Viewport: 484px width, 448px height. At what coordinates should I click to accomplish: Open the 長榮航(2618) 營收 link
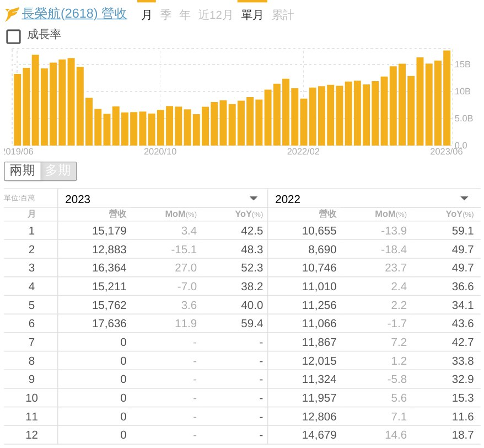point(74,14)
